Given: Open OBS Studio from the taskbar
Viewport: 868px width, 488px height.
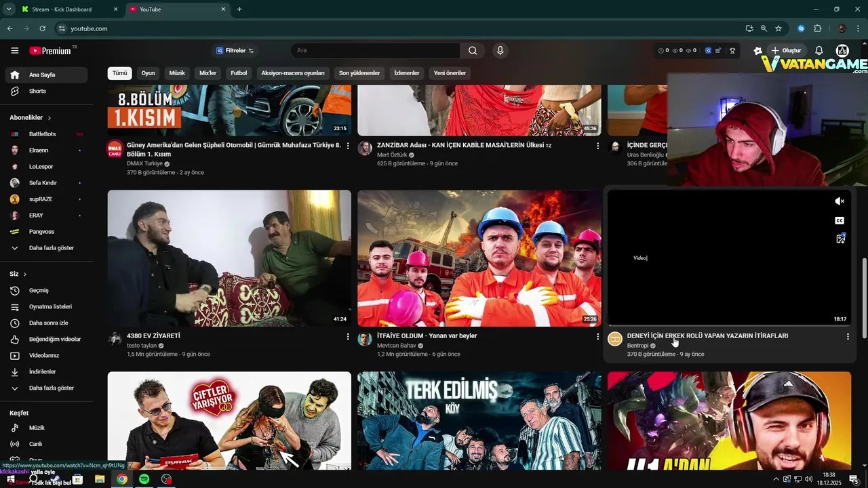Looking at the screenshot, I should tap(166, 479).
